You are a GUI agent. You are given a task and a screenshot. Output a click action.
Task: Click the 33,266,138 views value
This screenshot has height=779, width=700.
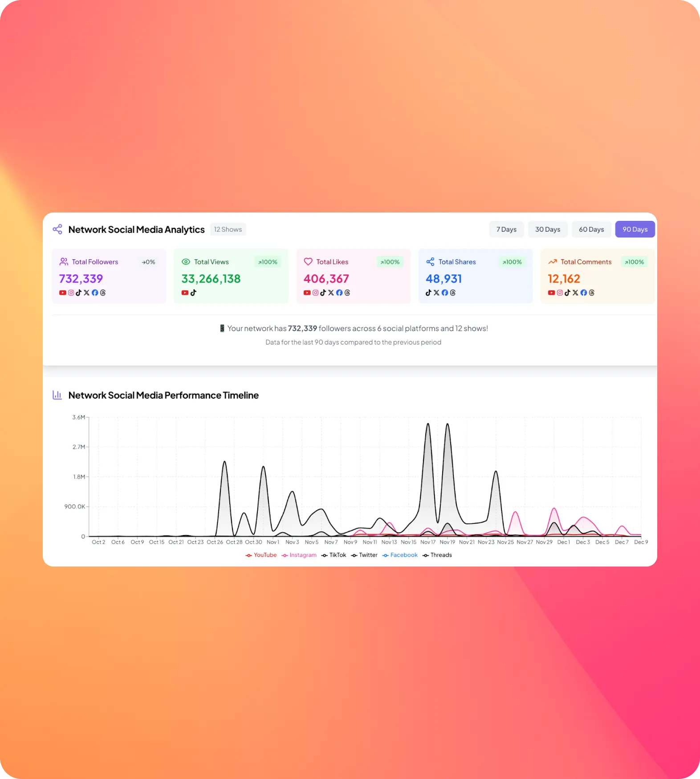click(x=211, y=279)
